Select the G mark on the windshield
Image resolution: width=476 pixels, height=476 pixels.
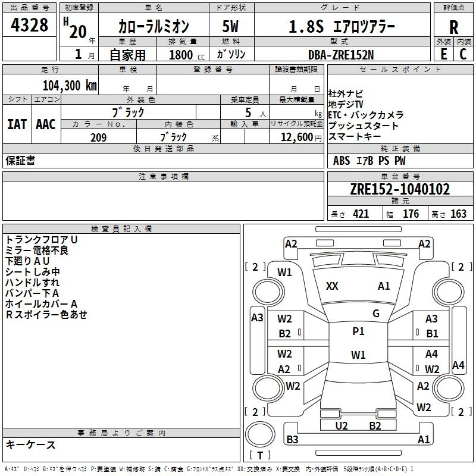376,314
